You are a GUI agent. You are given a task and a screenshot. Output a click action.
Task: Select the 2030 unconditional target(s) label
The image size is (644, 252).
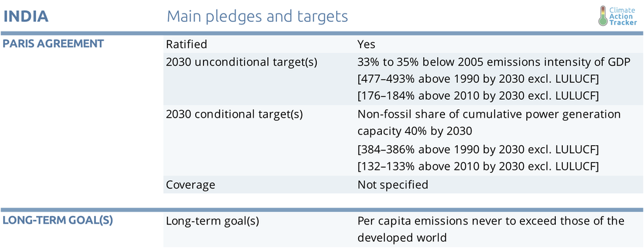(241, 62)
